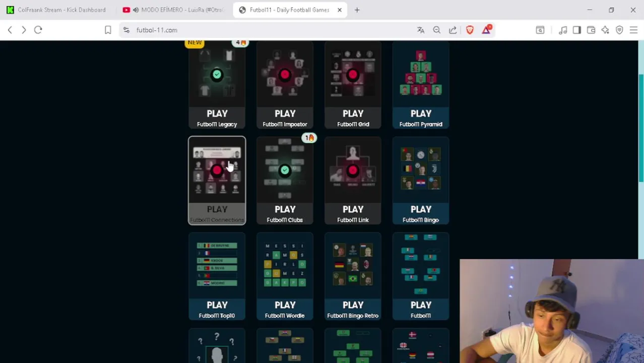Click the NEW badge on Legacy card
Viewport: 644px width, 363px height.
[195, 43]
